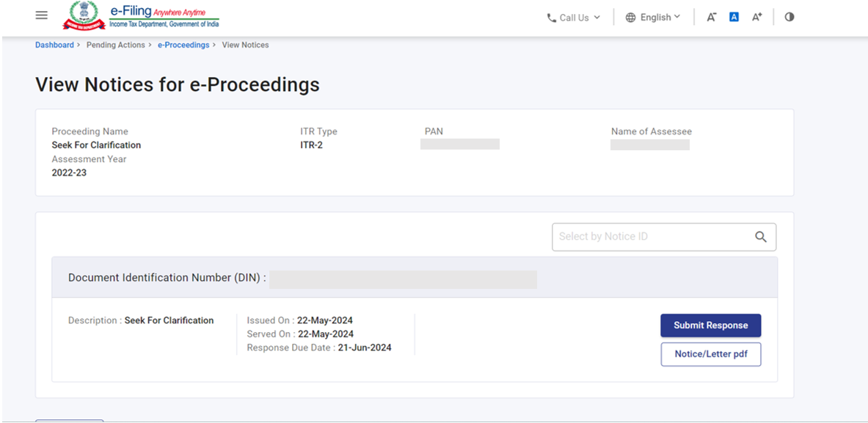Click the Document Identification Number header row

[414, 278]
